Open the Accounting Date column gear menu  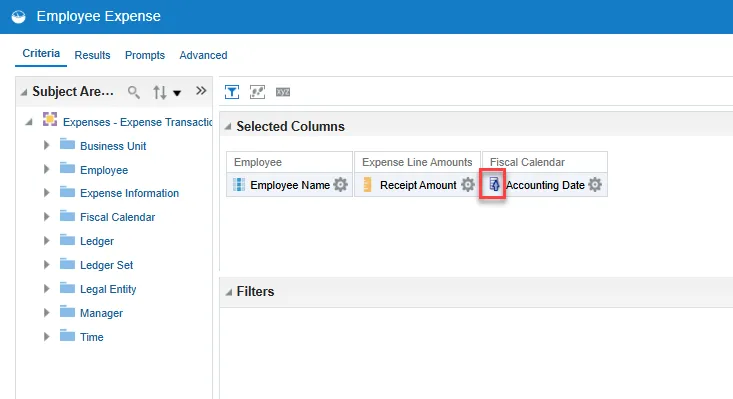pos(595,185)
